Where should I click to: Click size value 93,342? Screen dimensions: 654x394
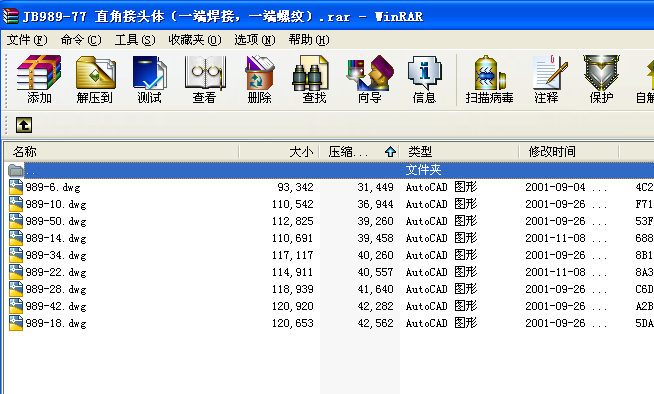(x=295, y=187)
